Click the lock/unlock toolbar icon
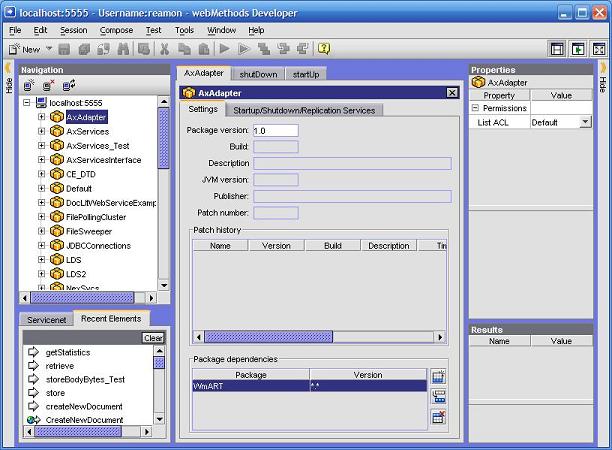The width and height of the screenshot is (612, 450). click(103, 49)
